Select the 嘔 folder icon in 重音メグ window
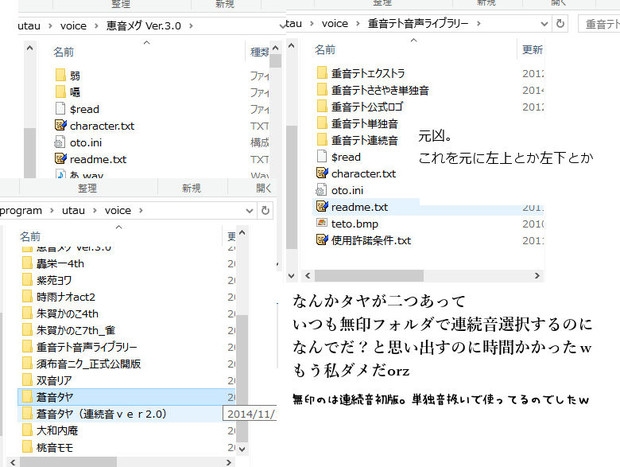The image size is (620, 467). pyautogui.click(x=60, y=92)
